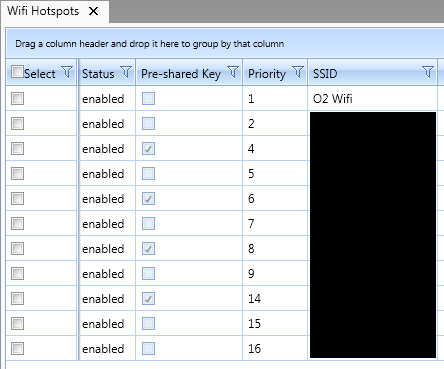This screenshot has width=444, height=369.
Task: Open the SSID column filter icon
Action: tap(428, 72)
